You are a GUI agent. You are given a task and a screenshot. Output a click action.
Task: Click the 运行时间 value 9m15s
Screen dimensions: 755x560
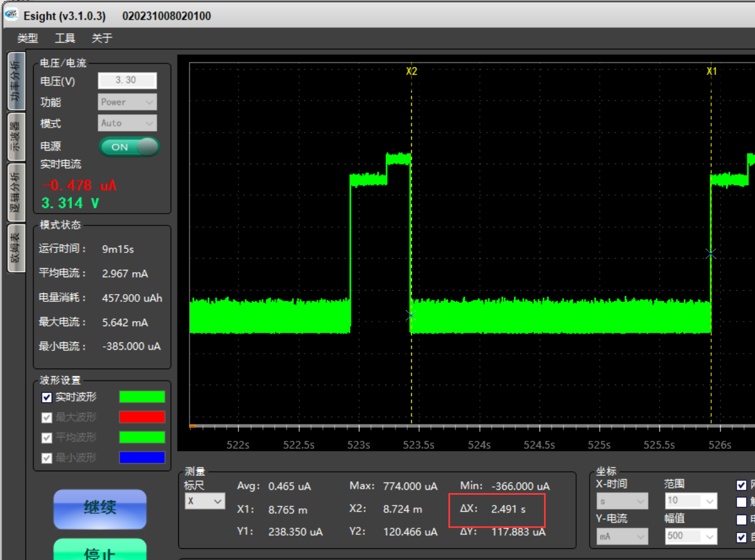[x=118, y=249]
